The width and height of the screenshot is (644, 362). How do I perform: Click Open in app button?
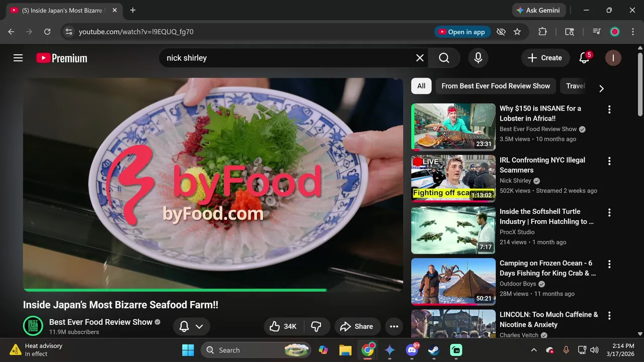coord(462,32)
